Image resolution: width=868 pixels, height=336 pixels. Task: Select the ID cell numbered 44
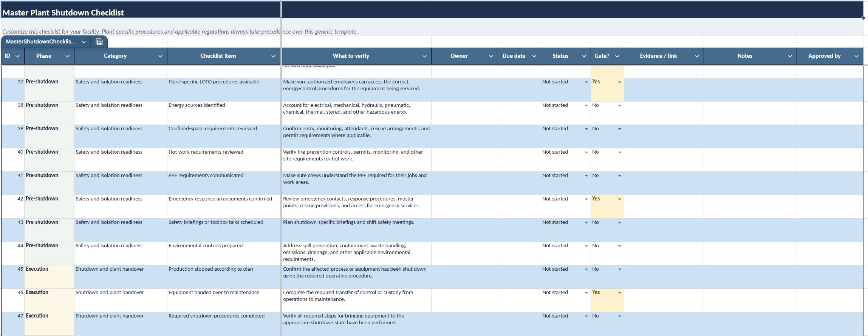click(x=13, y=254)
